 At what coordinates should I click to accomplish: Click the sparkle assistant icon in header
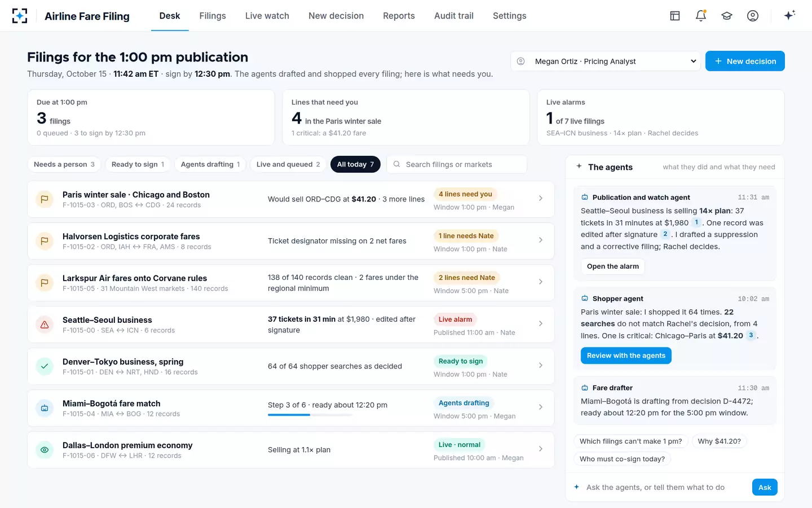[789, 15]
